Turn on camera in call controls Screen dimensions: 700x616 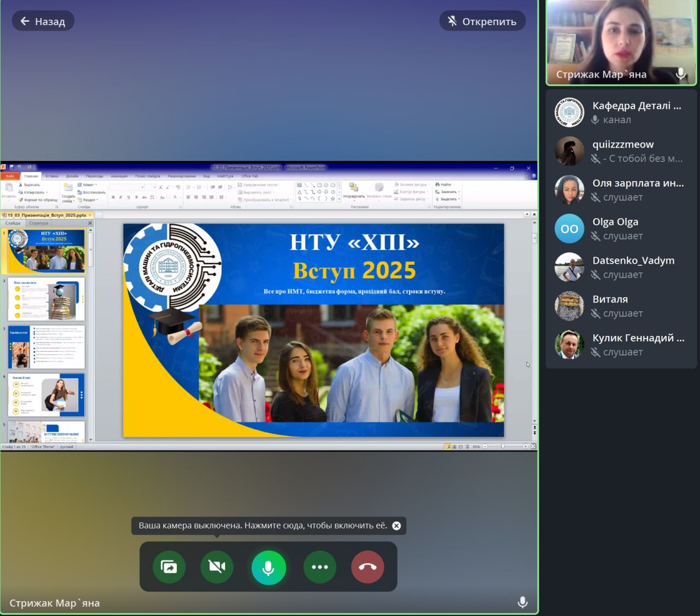pyautogui.click(x=217, y=567)
